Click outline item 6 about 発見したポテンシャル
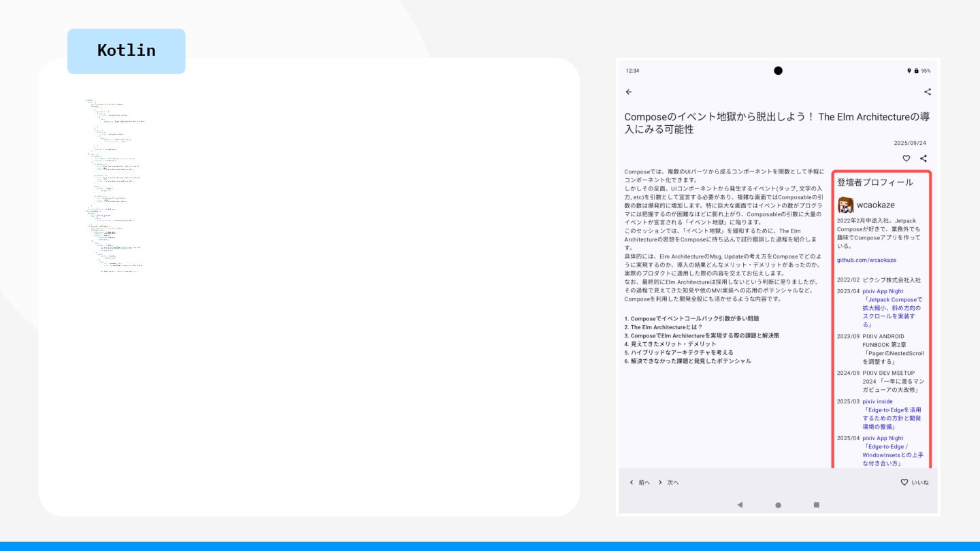Viewport: 980px width, 551px height. pos(687,361)
